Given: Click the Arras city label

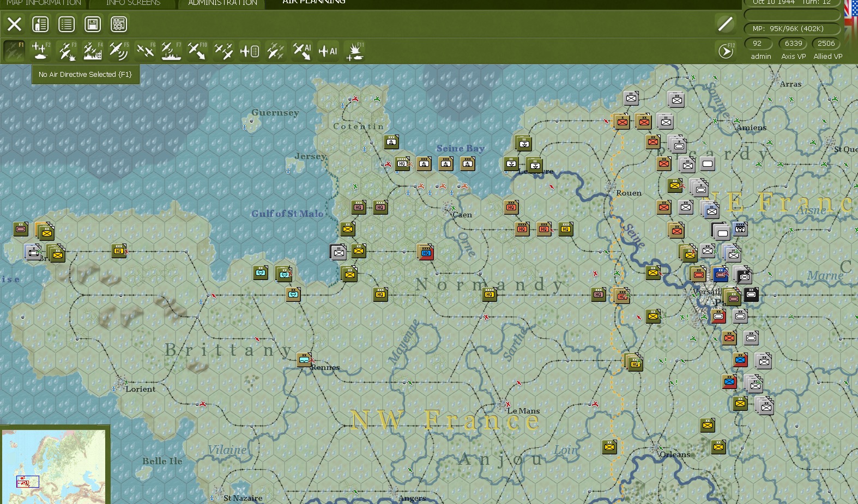Looking at the screenshot, I should coord(790,84).
